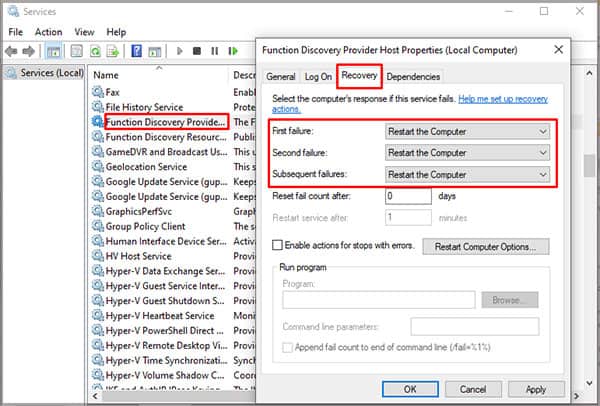Click the vertical scrollbar down arrow
This screenshot has width=600, height=406.
click(x=589, y=383)
